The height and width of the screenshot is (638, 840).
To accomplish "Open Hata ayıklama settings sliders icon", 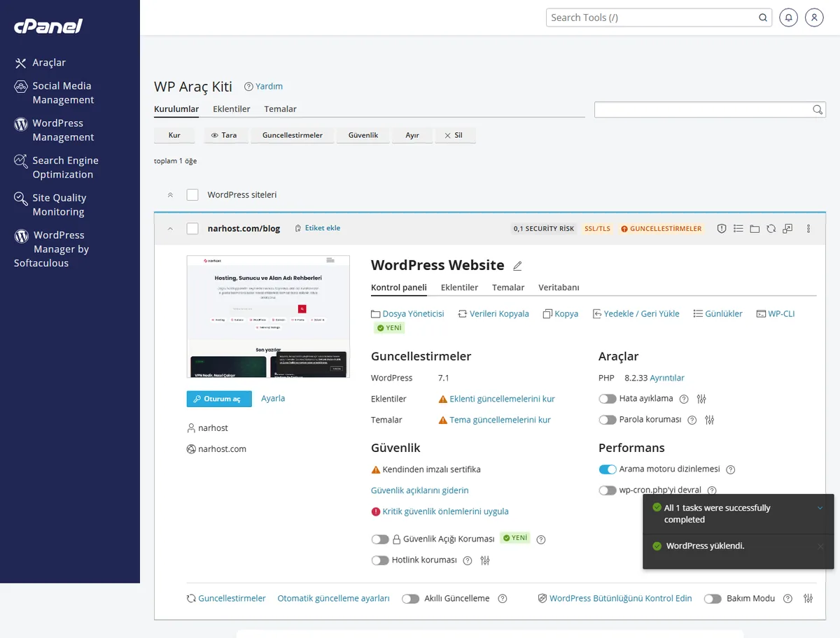I will coord(701,399).
